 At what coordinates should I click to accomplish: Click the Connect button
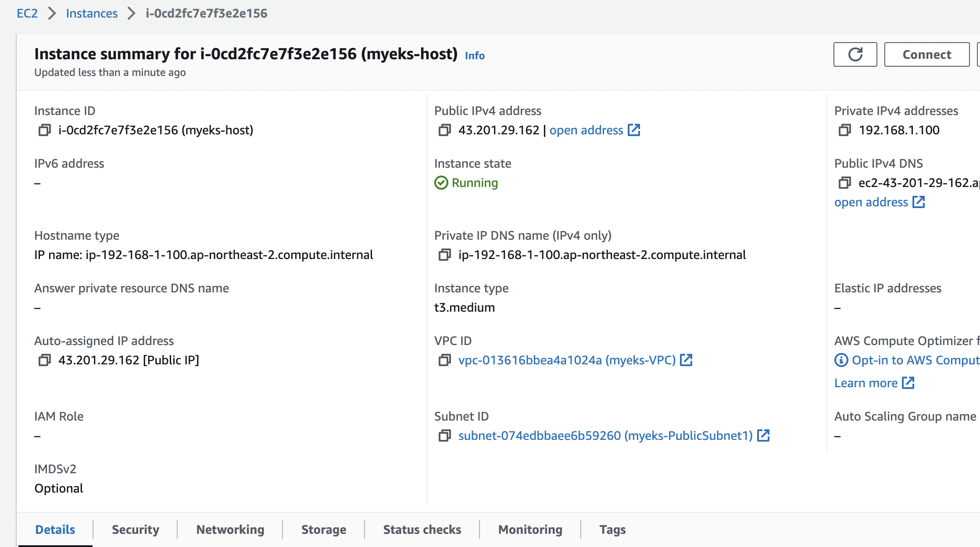tap(926, 54)
